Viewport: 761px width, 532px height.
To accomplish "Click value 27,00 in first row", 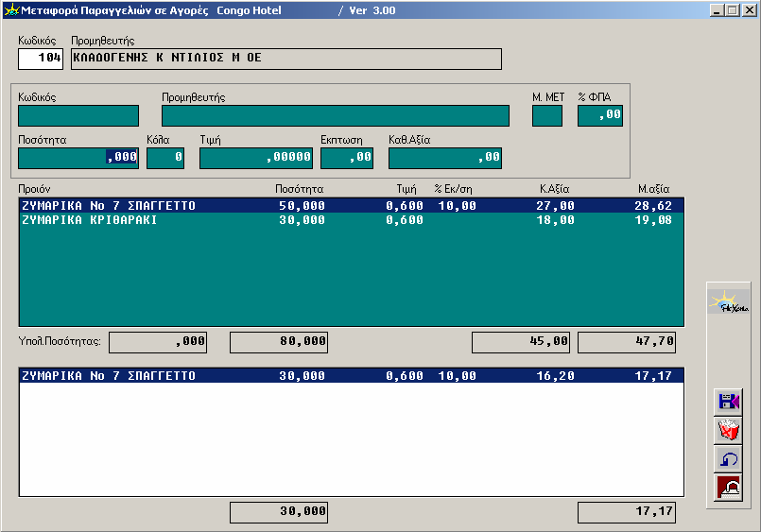I will [x=555, y=206].
